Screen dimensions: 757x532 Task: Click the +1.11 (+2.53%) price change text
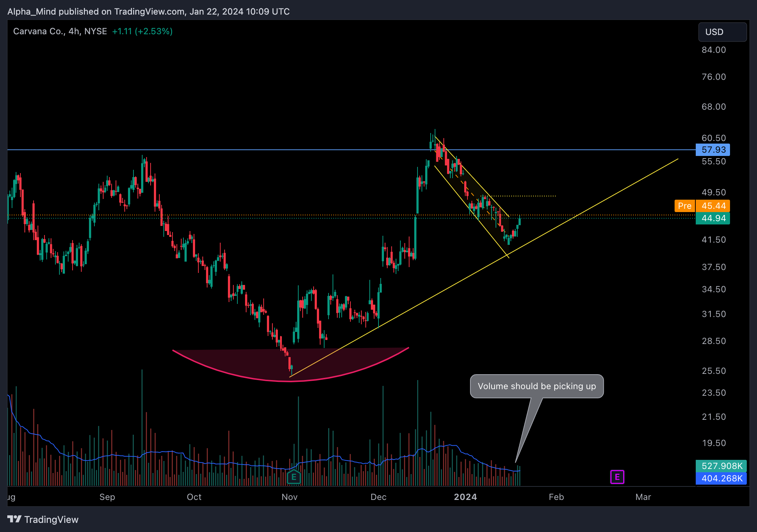pyautogui.click(x=142, y=31)
